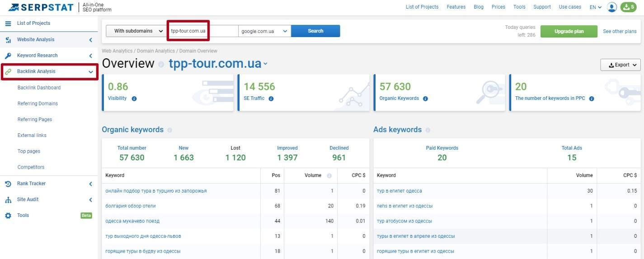
Task: Click Total Ads count 15
Action: (x=572, y=158)
